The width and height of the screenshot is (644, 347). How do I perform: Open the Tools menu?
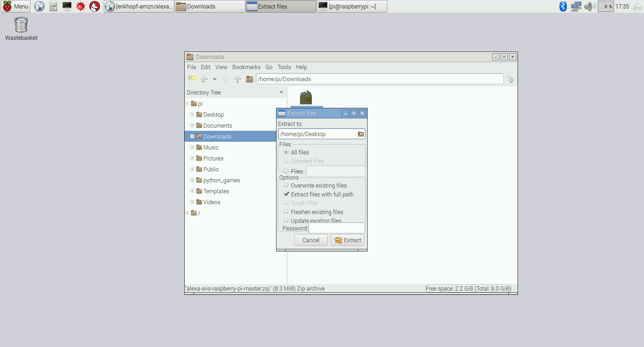click(284, 67)
